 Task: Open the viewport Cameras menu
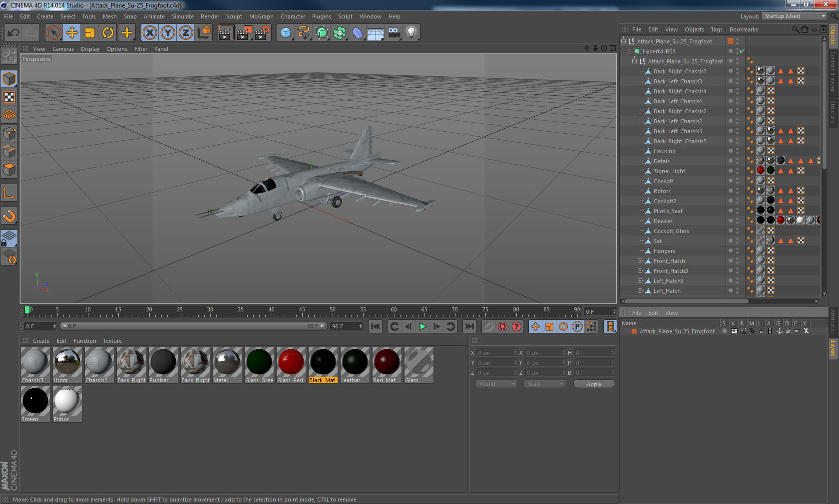tap(63, 49)
